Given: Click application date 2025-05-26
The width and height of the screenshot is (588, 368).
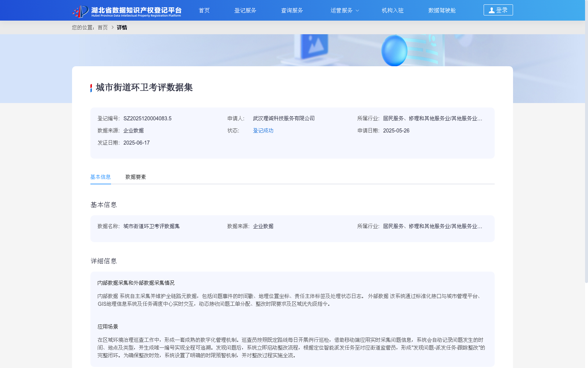Looking at the screenshot, I should [x=396, y=131].
